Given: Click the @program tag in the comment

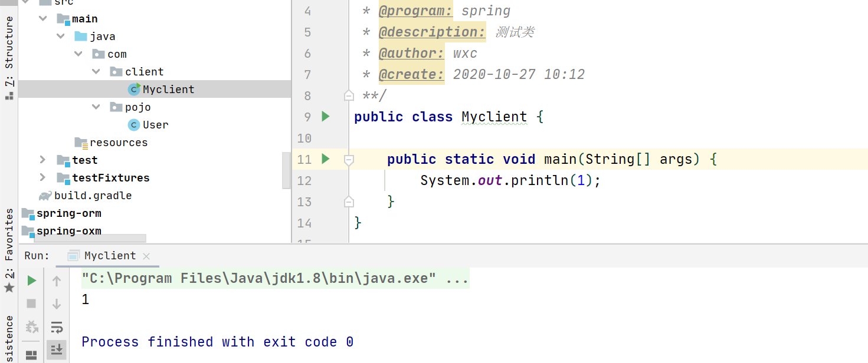Looking at the screenshot, I should 415,11.
